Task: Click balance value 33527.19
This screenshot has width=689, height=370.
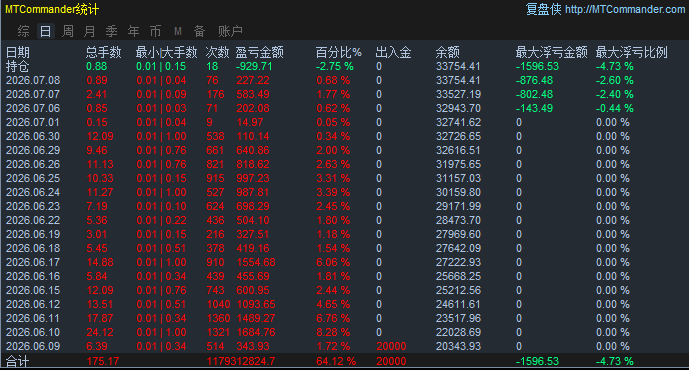Action: (458, 94)
